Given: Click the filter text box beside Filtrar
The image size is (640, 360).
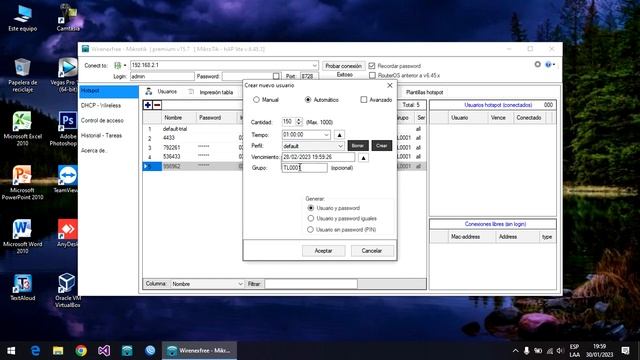Looking at the screenshot, I should coord(311,284).
